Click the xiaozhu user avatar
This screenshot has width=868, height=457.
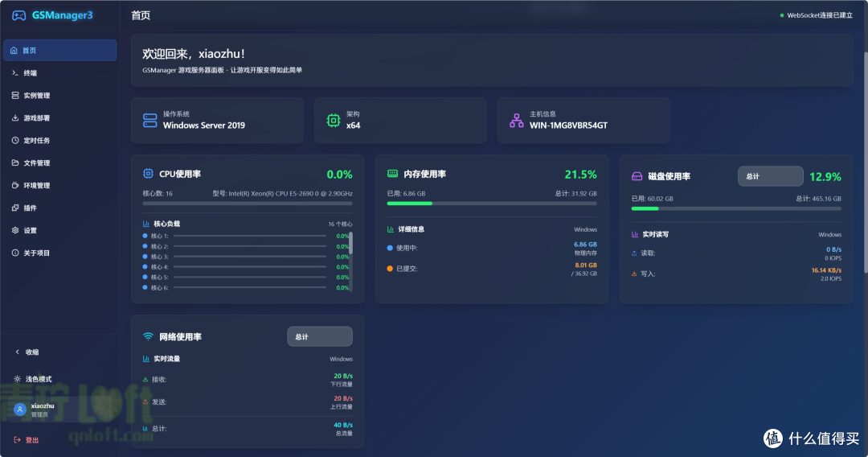[20, 410]
